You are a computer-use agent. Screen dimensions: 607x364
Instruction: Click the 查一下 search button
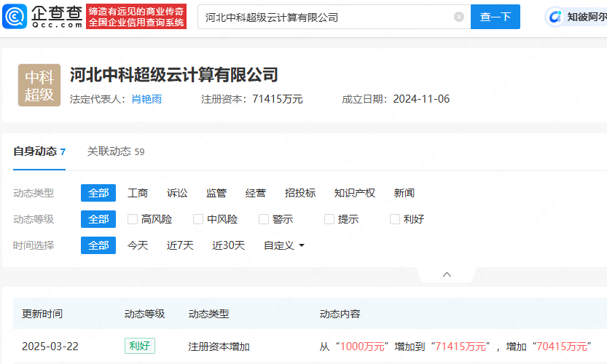pyautogui.click(x=495, y=17)
